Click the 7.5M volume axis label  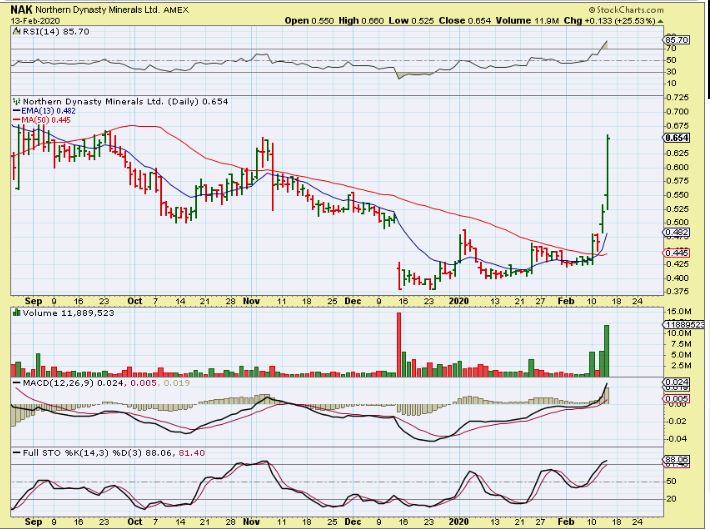click(x=681, y=344)
